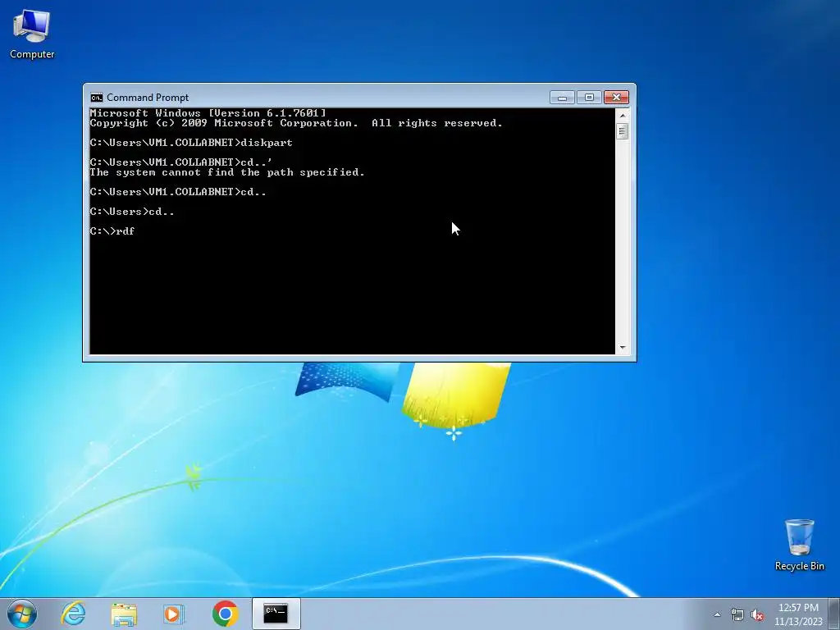Minimize the Command Prompt window

[562, 98]
